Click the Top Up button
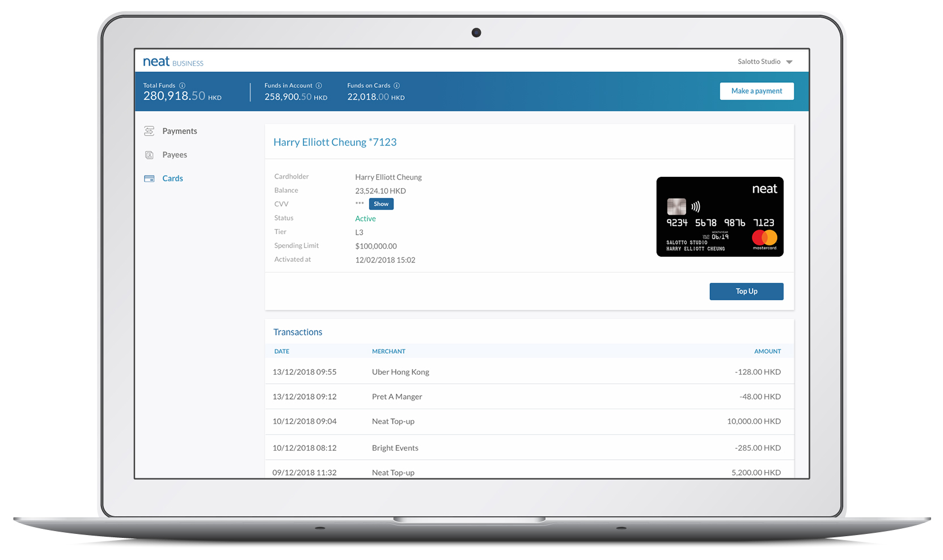Image resolution: width=943 pixels, height=560 pixels. pyautogui.click(x=746, y=291)
